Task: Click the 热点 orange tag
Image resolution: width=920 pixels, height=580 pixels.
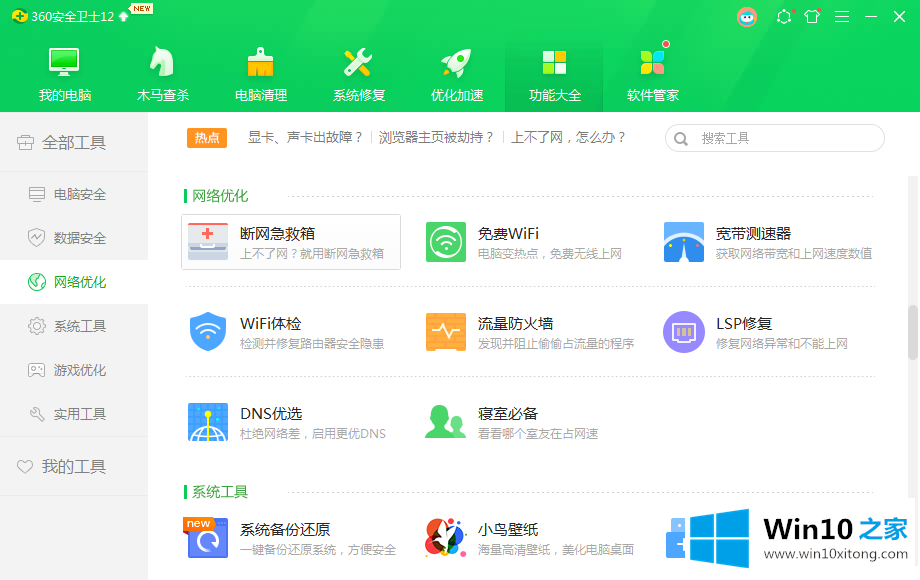Action: pyautogui.click(x=207, y=138)
